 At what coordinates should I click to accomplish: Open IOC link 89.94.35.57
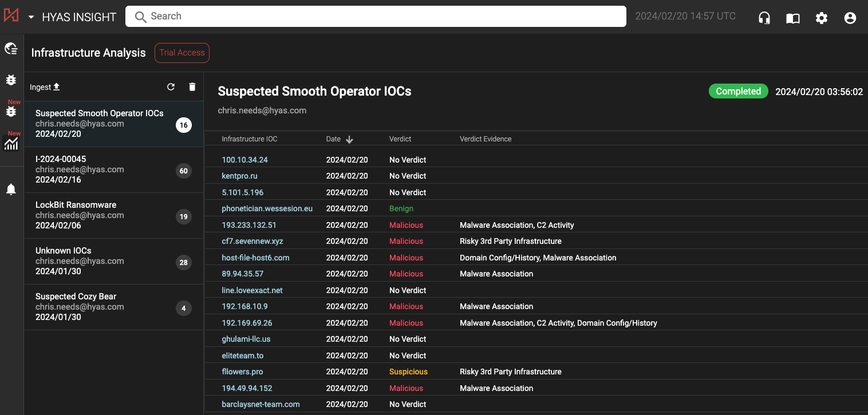[x=243, y=274]
